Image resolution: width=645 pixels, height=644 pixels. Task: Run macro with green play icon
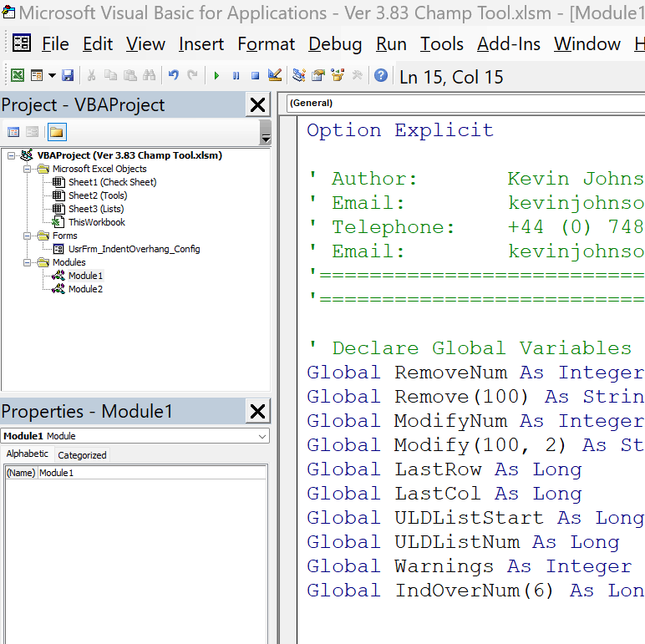point(216,76)
